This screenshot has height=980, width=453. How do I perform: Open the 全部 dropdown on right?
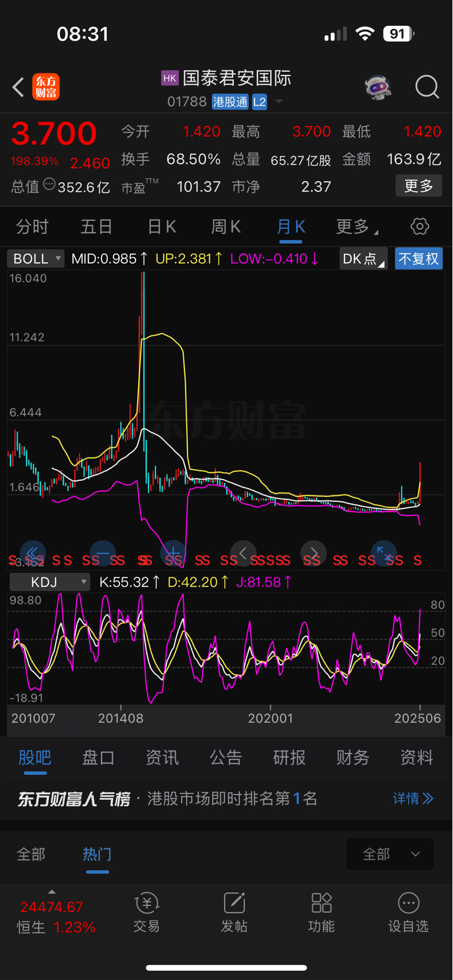(390, 854)
